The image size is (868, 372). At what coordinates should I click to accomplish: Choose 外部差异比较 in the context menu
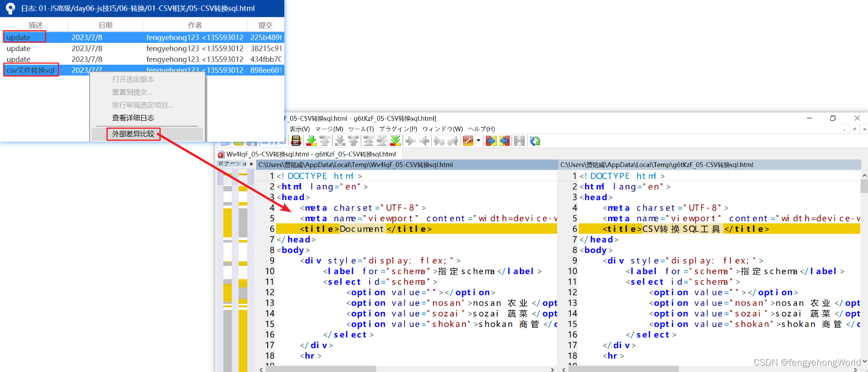click(133, 134)
